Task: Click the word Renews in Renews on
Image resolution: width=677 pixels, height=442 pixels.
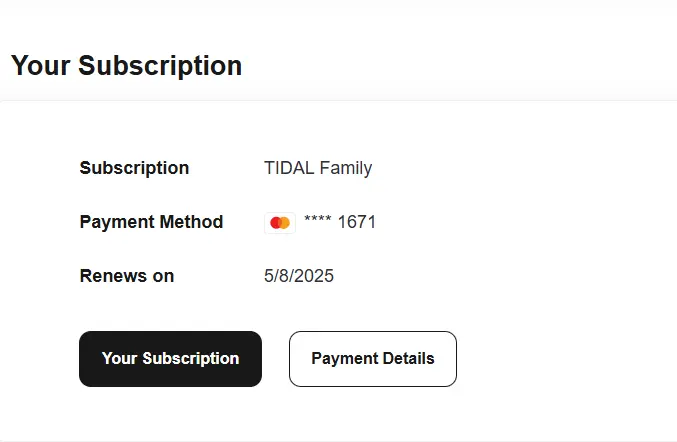Action: [114, 276]
